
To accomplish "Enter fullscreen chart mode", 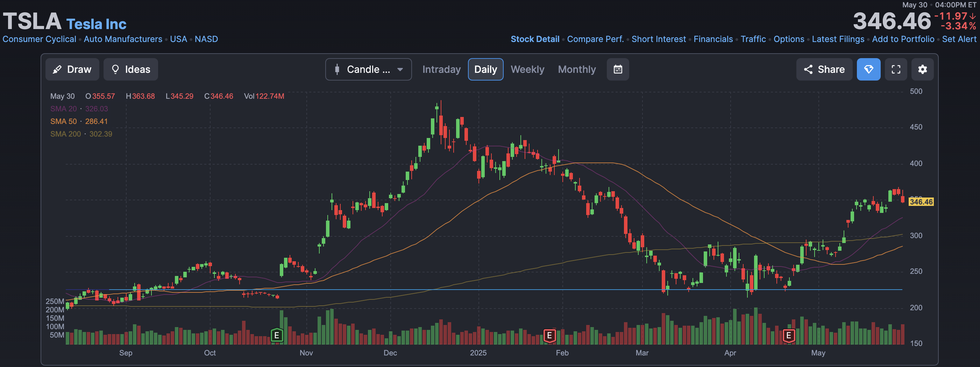I will tap(896, 69).
